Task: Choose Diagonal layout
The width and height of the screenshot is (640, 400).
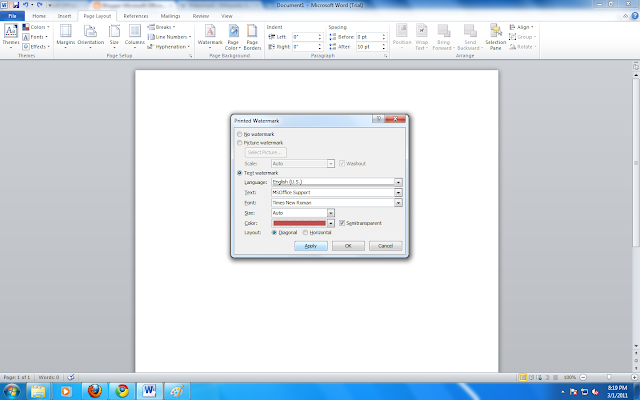Action: [x=274, y=232]
